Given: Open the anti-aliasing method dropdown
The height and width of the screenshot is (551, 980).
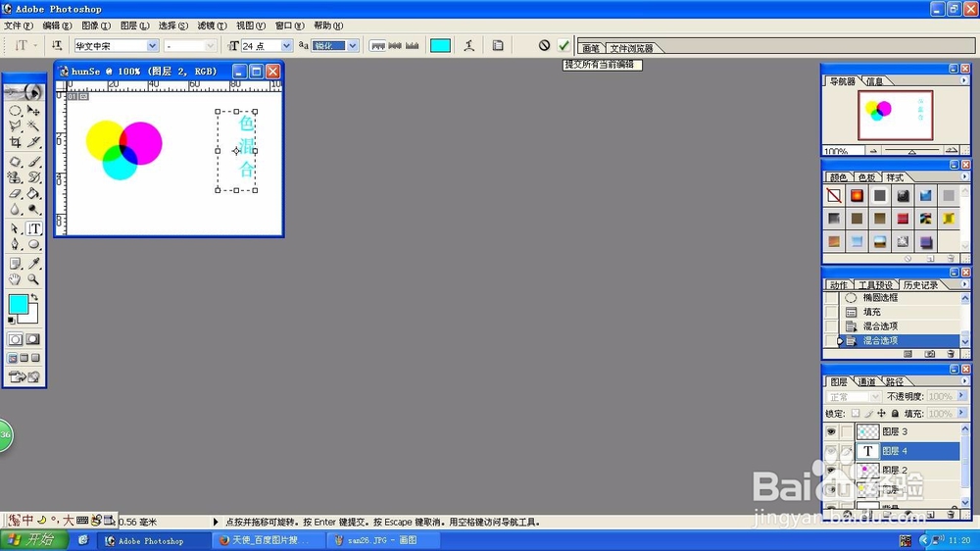Looking at the screenshot, I should point(353,46).
